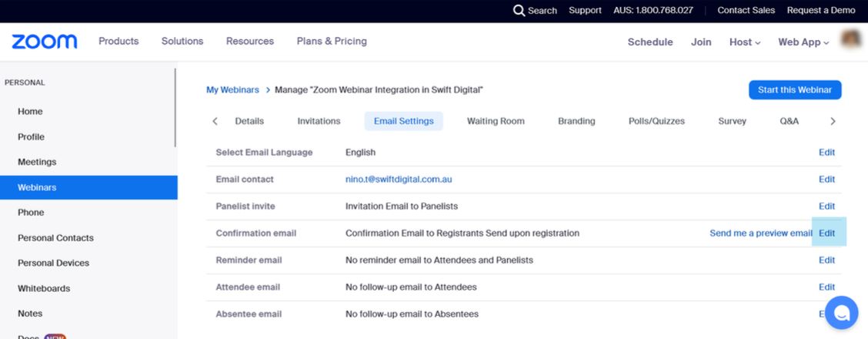Image resolution: width=868 pixels, height=339 pixels.
Task: Open the Support link
Action: [x=585, y=11]
